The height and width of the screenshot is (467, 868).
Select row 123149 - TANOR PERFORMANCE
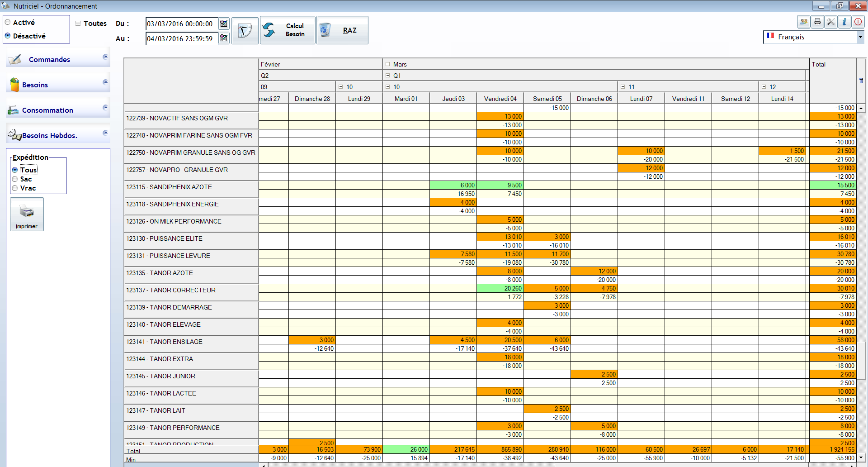[x=191, y=430]
